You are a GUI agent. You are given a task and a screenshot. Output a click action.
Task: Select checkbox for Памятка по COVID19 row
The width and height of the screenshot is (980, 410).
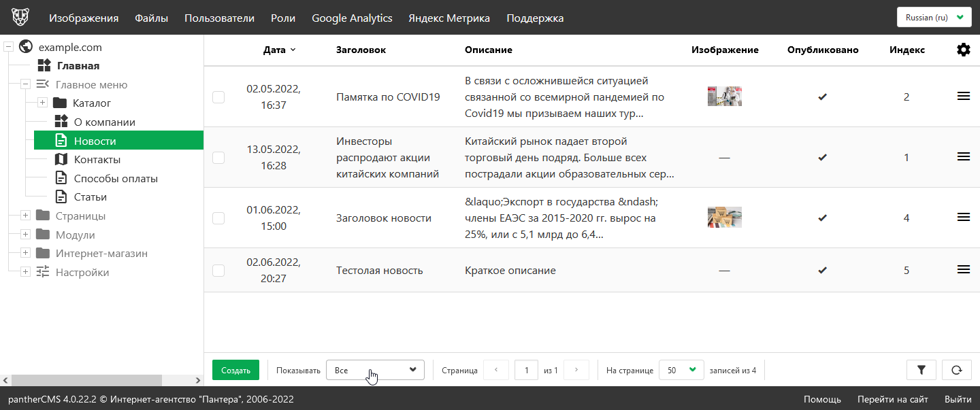coord(218,97)
